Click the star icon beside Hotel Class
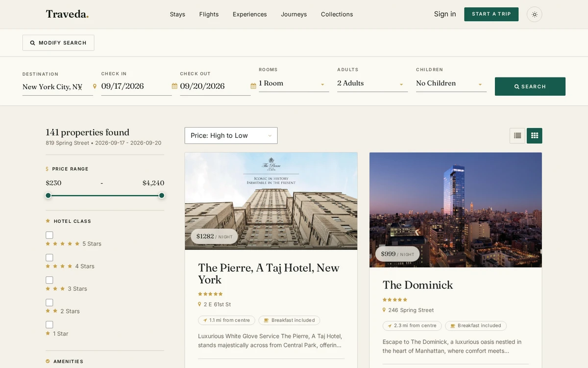The height and width of the screenshot is (368, 588). [x=48, y=221]
